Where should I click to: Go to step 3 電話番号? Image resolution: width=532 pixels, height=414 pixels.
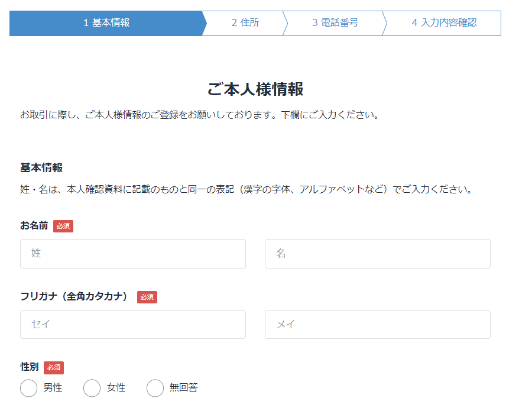click(x=335, y=23)
